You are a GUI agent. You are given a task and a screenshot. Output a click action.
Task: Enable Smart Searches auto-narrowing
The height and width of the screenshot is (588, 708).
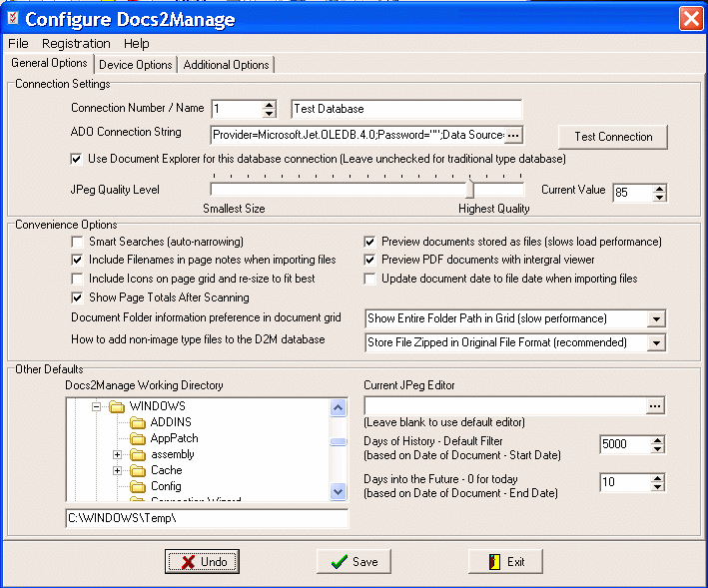click(x=77, y=242)
